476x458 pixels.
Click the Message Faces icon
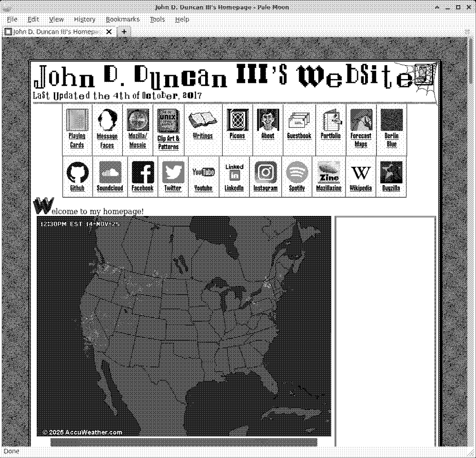coord(108,119)
